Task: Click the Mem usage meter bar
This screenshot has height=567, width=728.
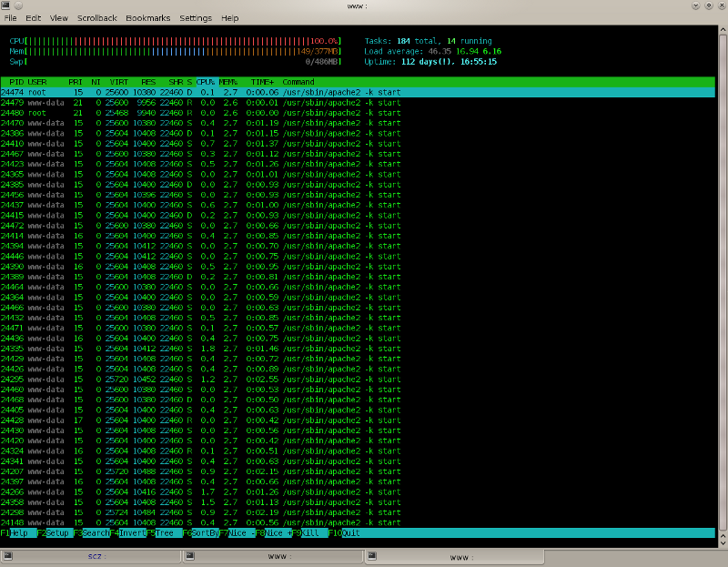Action: point(176,52)
